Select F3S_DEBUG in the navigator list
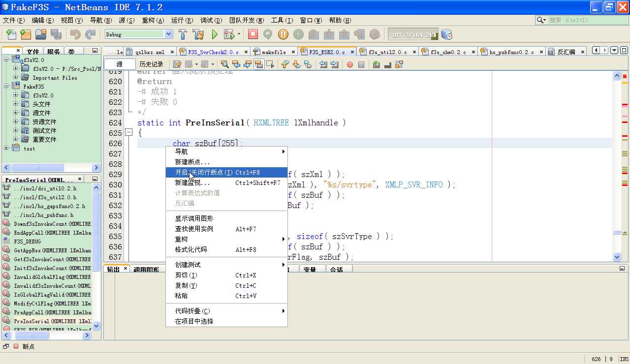 coord(28,242)
